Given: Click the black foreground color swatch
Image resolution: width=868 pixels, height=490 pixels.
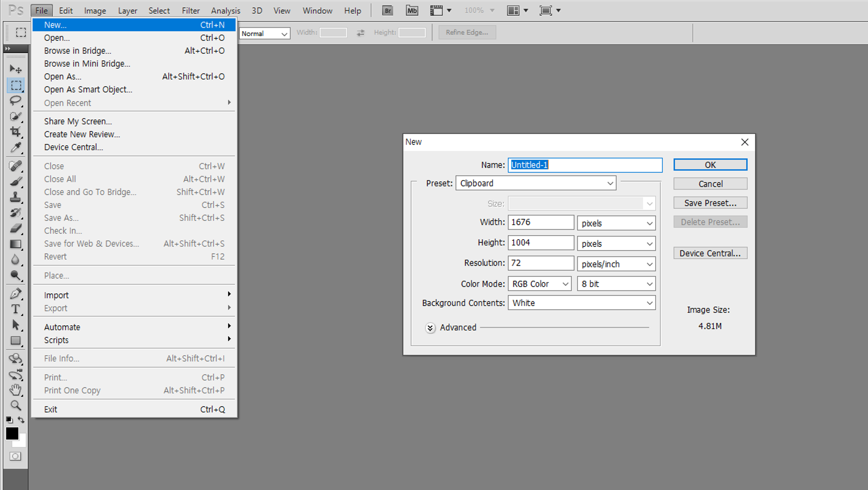Looking at the screenshot, I should coord(12,433).
